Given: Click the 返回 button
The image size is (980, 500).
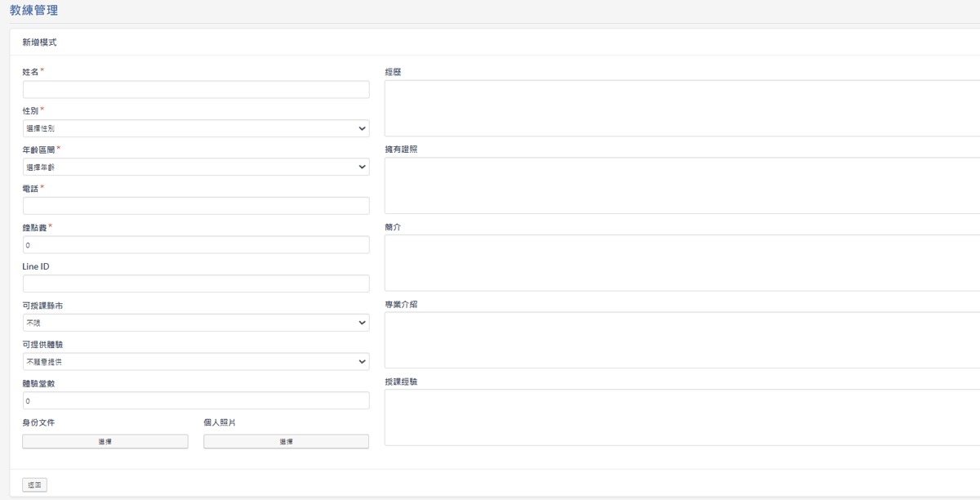Looking at the screenshot, I should 34,485.
